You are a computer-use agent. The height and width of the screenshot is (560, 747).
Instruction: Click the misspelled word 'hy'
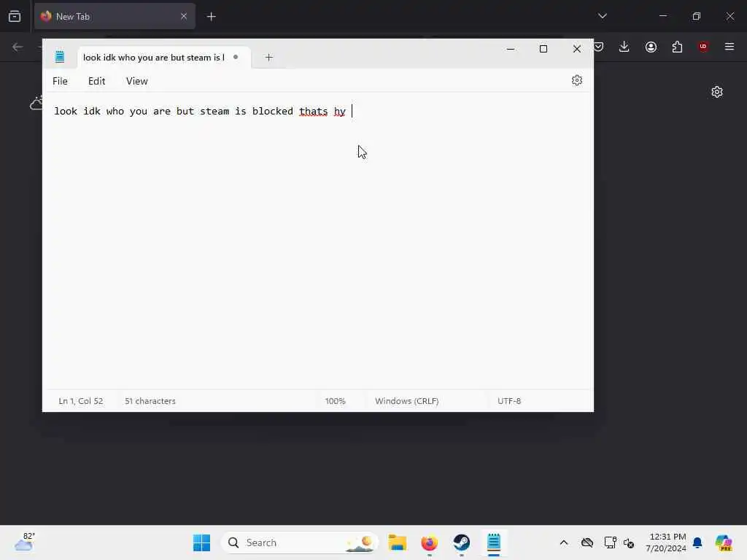tap(340, 112)
